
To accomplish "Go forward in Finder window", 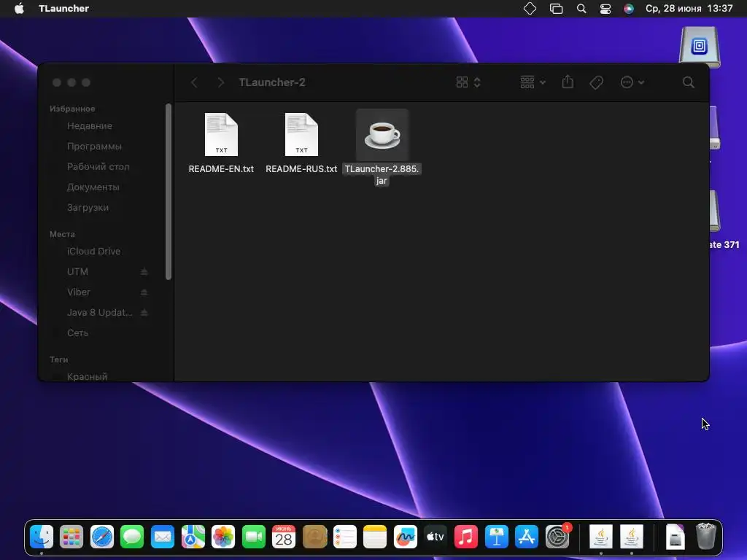I will (x=220, y=82).
